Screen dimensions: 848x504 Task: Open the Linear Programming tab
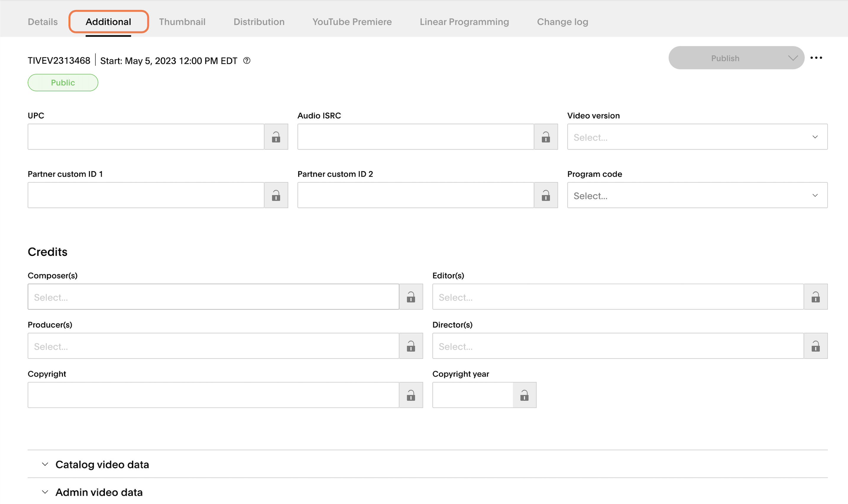click(x=464, y=22)
